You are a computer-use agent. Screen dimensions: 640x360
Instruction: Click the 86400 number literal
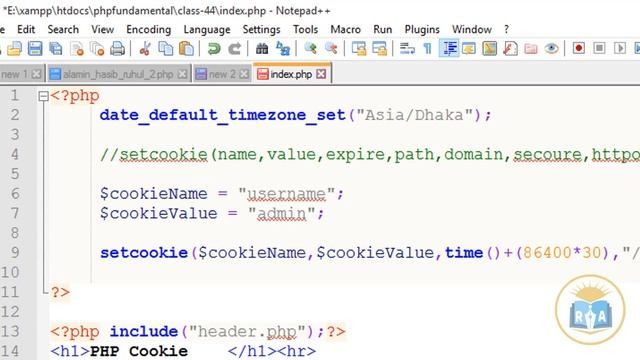click(547, 253)
